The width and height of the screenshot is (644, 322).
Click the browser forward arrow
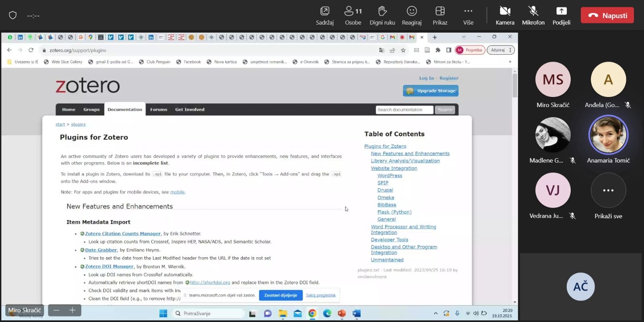click(x=20, y=50)
